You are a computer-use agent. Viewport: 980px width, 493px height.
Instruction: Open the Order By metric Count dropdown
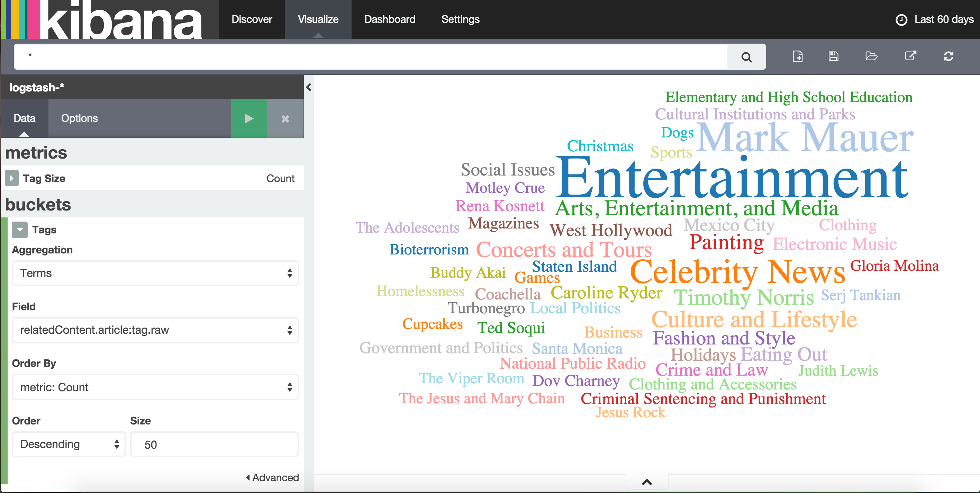pyautogui.click(x=155, y=387)
